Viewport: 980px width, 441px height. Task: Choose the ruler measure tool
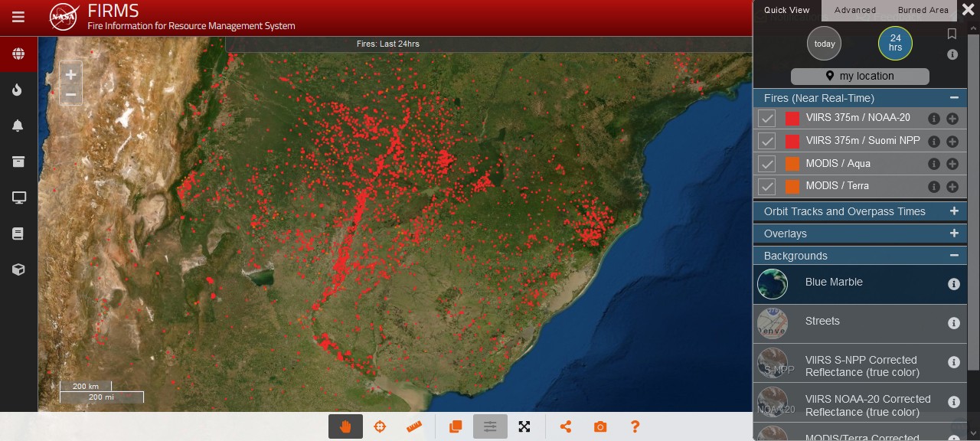[414, 426]
